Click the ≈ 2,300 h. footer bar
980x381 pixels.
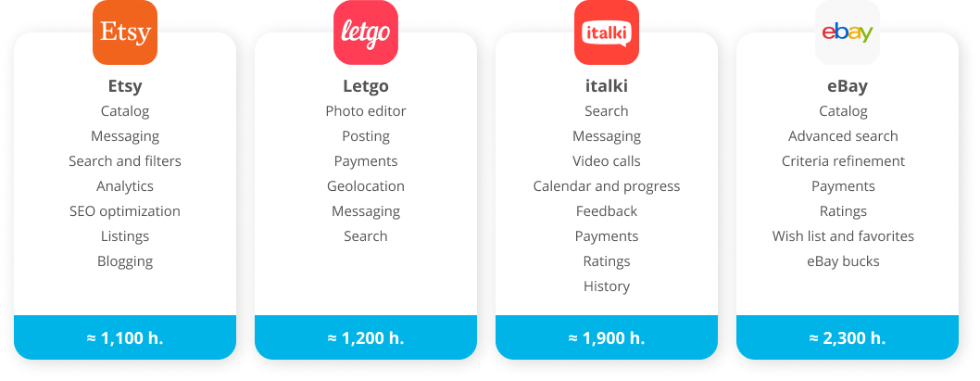[x=847, y=337]
